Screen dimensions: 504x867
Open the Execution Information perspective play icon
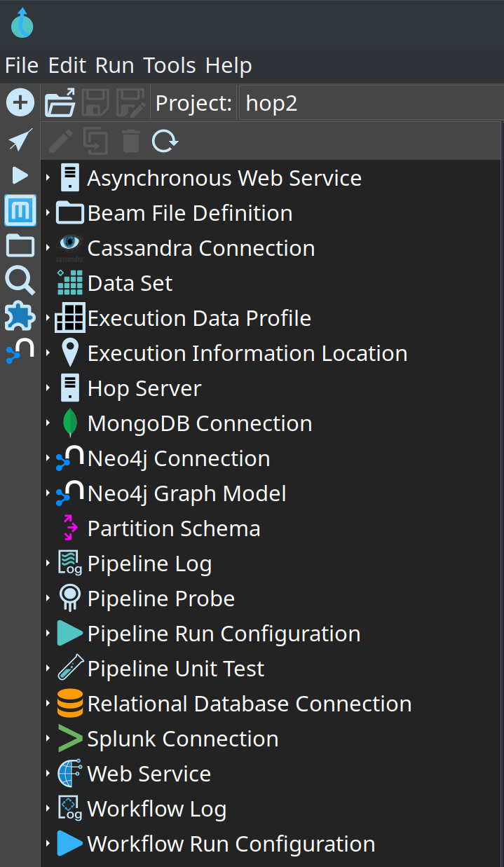pos(20,175)
